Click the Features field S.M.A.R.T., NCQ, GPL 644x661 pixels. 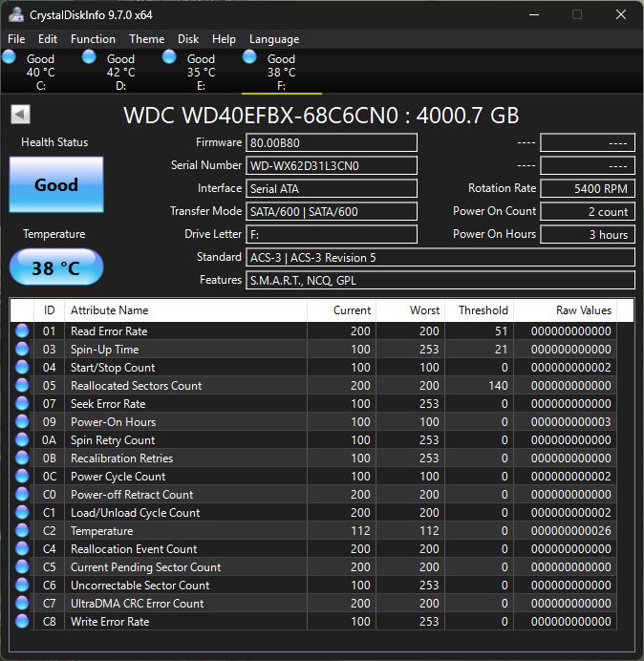click(x=440, y=280)
